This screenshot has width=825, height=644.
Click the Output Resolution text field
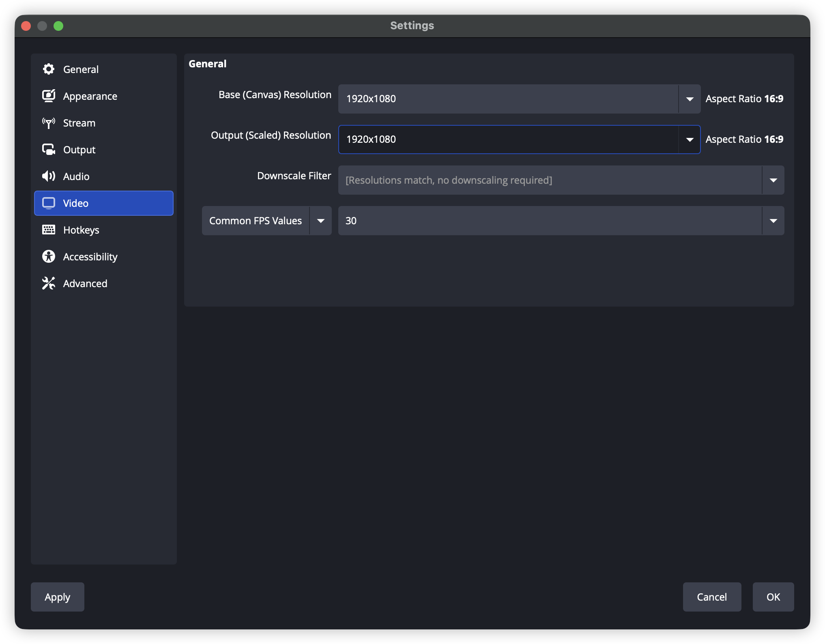[x=507, y=140]
